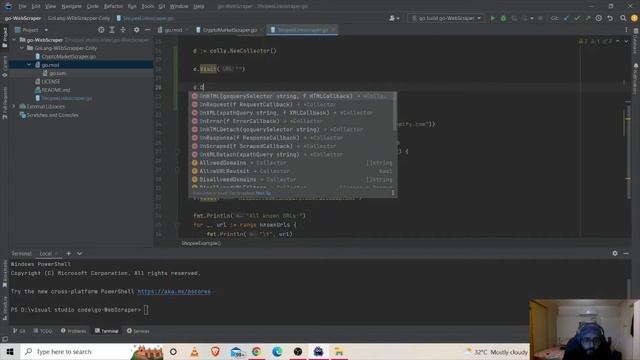Open the Window menu
The width and height of the screenshot is (640, 360).
coord(179,6)
